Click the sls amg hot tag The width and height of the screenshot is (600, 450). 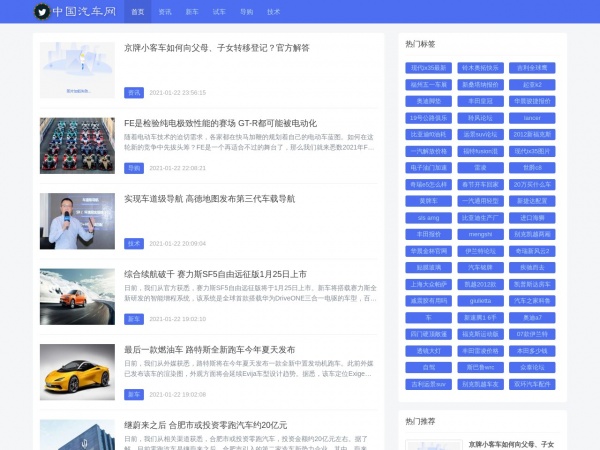tap(429, 218)
